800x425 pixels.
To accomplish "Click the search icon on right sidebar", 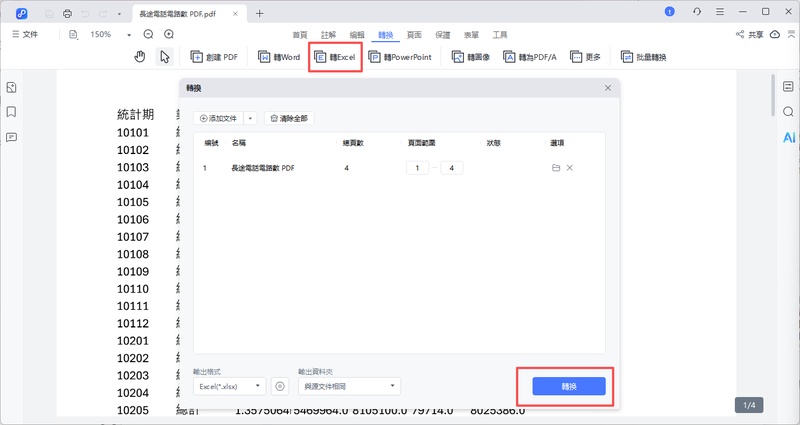I will point(788,111).
